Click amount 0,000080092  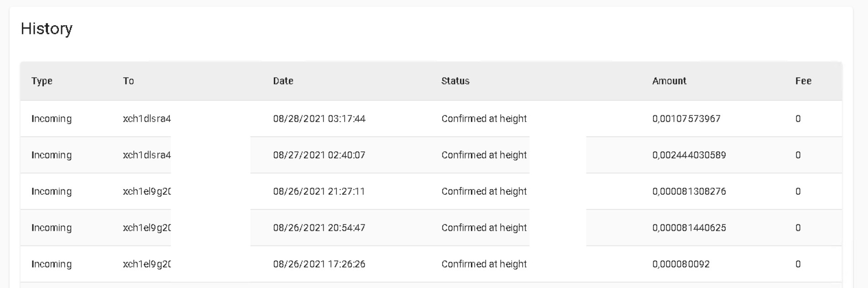681,264
